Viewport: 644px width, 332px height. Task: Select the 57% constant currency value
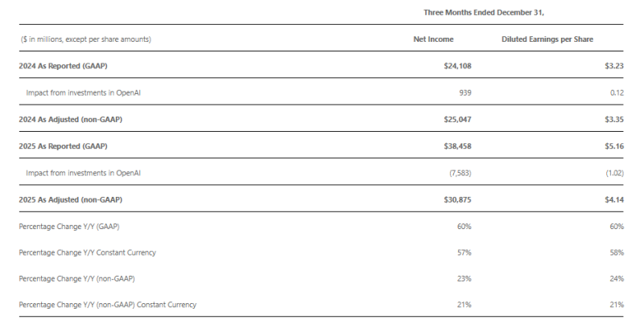pos(464,252)
